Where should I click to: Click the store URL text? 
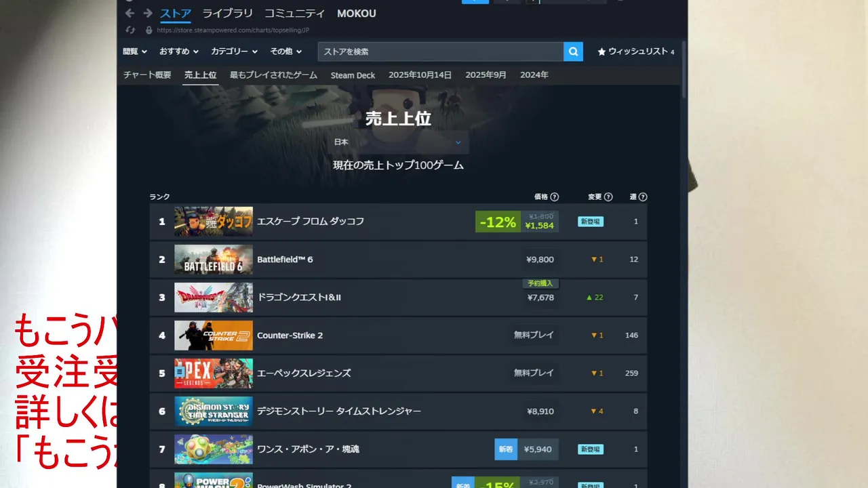click(x=233, y=30)
